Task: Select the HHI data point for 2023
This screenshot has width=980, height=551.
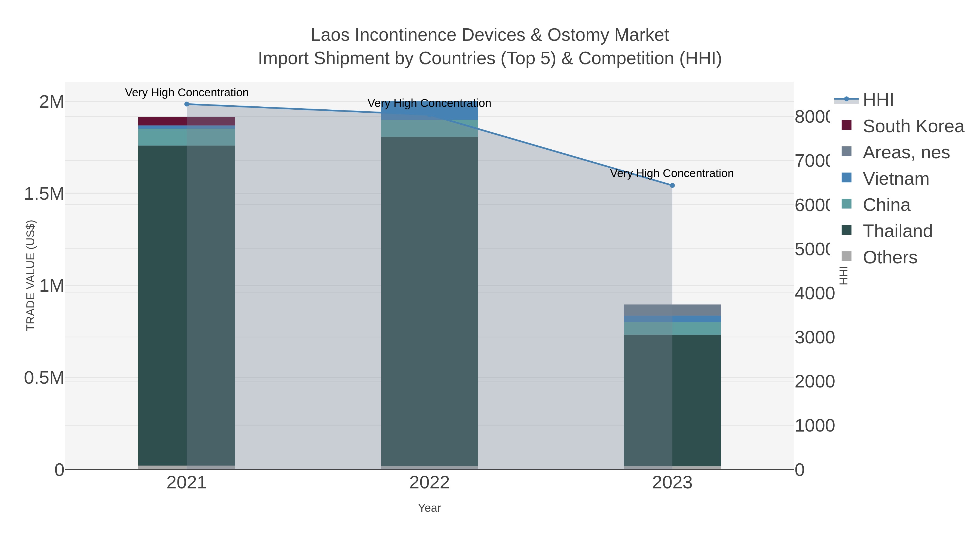Action: pyautogui.click(x=672, y=186)
